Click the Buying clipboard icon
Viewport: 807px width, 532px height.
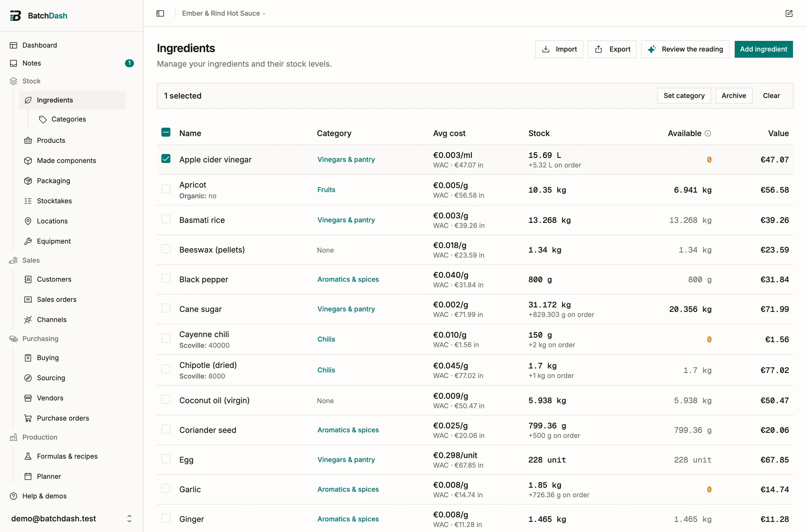(28, 358)
